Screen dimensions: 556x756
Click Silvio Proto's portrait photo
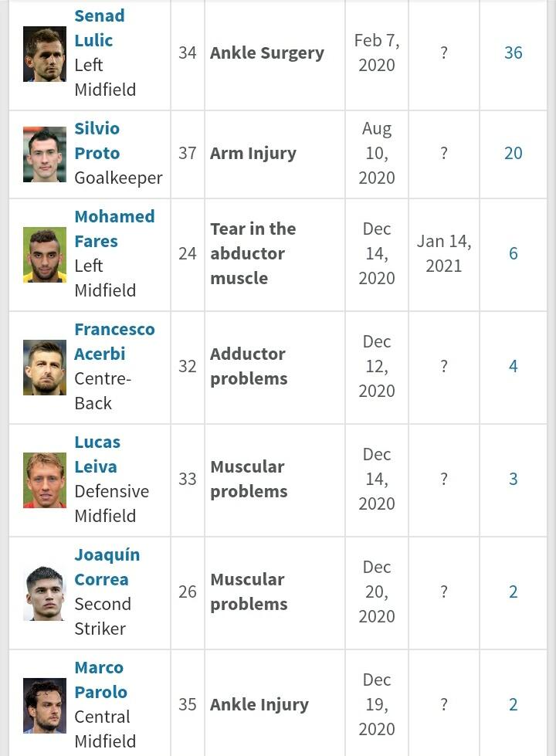pos(45,154)
